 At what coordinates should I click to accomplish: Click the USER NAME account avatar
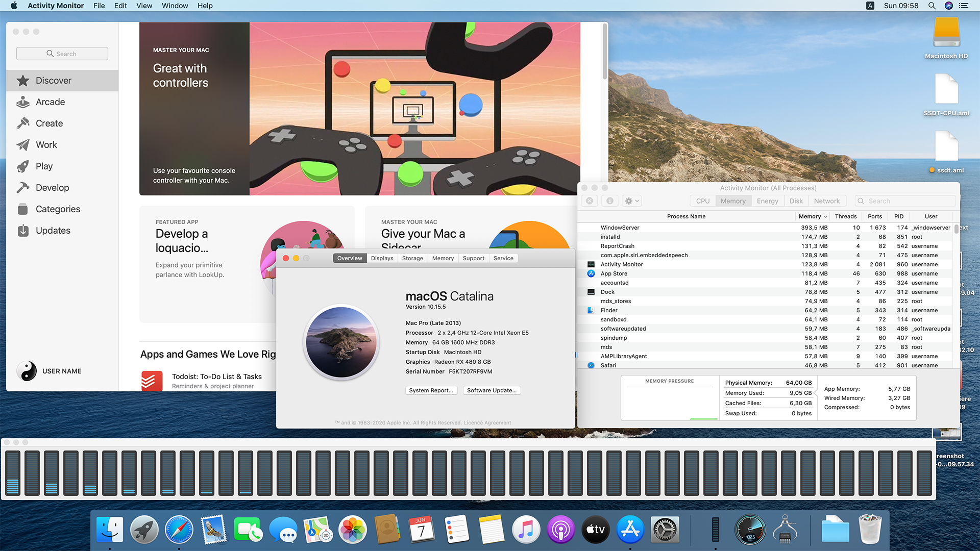27,371
